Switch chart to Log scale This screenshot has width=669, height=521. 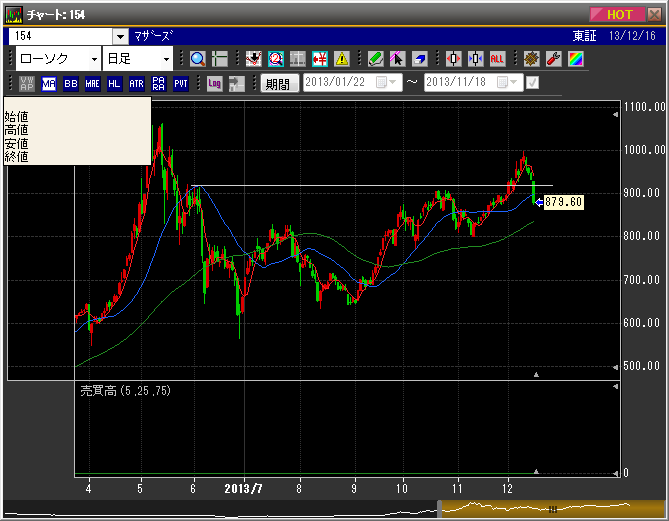click(215, 84)
